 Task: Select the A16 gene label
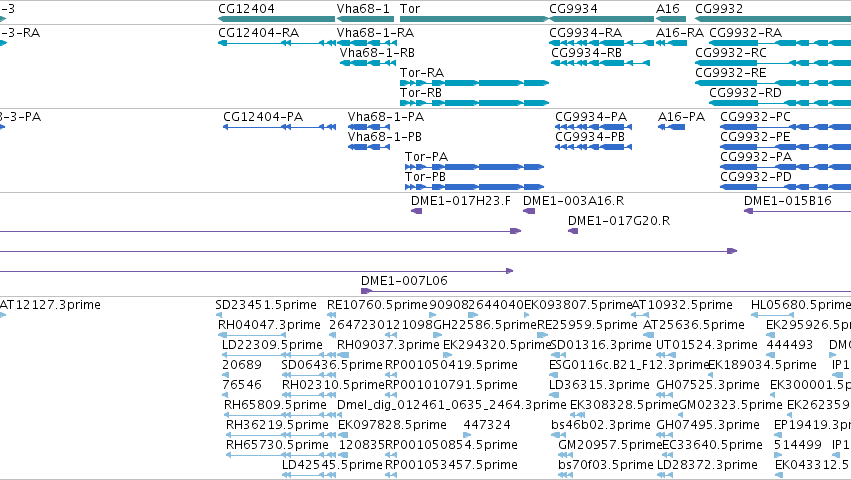[x=668, y=9]
